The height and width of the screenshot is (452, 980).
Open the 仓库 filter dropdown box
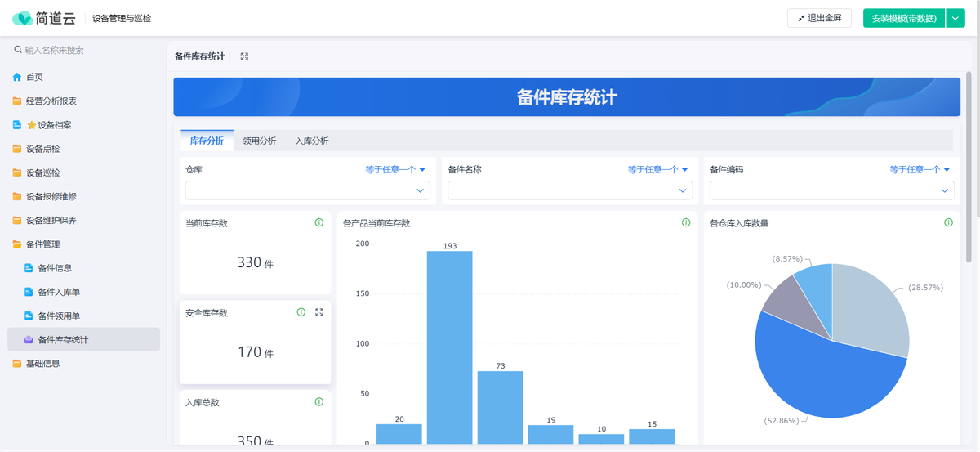point(307,190)
